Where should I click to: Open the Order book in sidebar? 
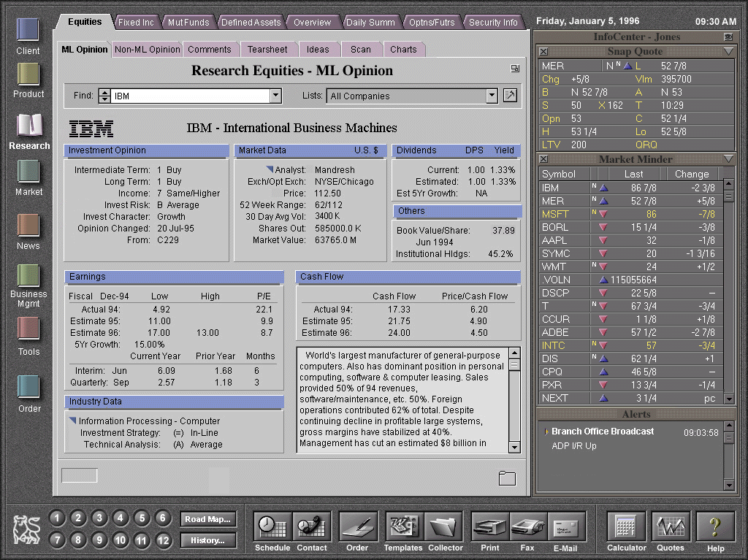pyautogui.click(x=28, y=387)
